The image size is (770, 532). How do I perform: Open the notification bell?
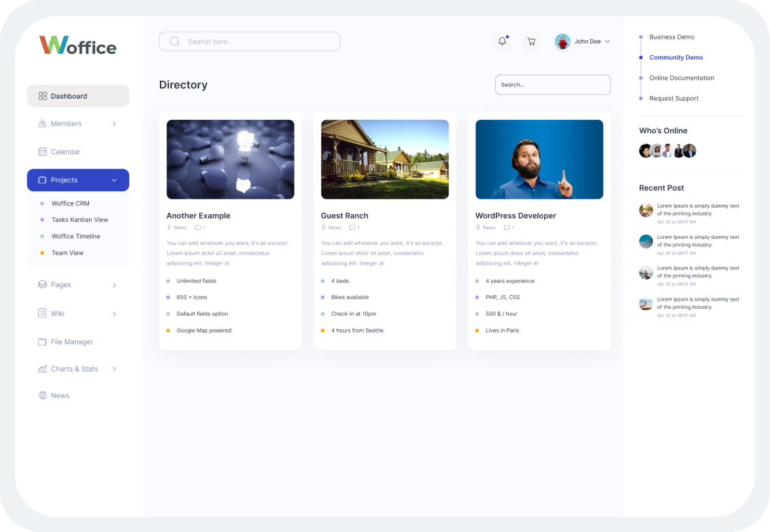502,41
